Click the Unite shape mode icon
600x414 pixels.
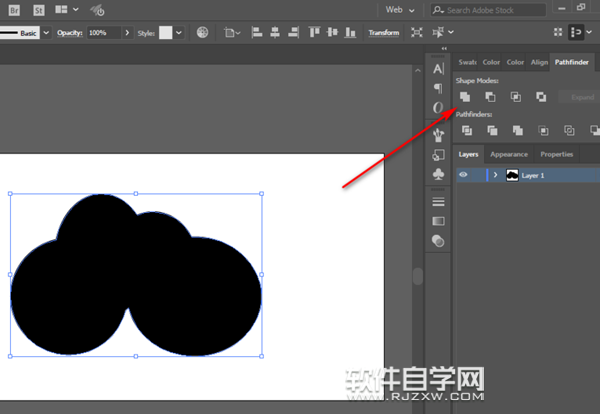(x=465, y=97)
